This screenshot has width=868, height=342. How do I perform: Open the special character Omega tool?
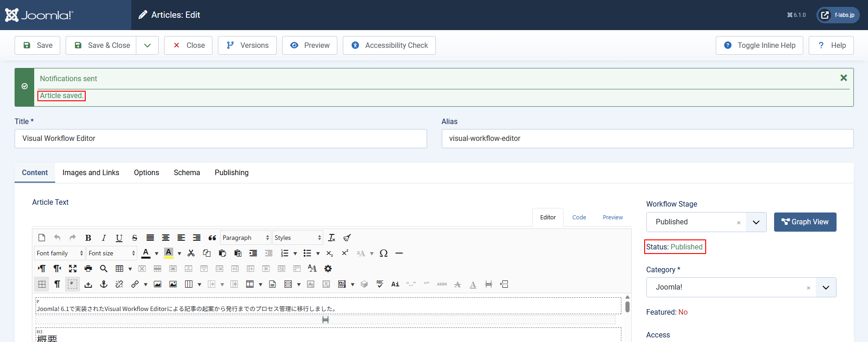(x=383, y=253)
